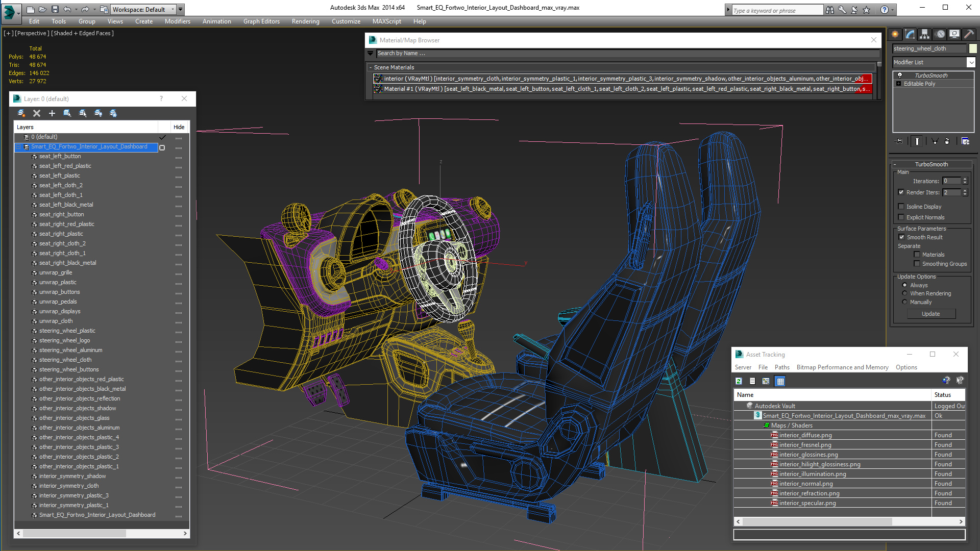The width and height of the screenshot is (980, 551).
Task: Create a new scene from quick toolbar
Action: (31, 10)
